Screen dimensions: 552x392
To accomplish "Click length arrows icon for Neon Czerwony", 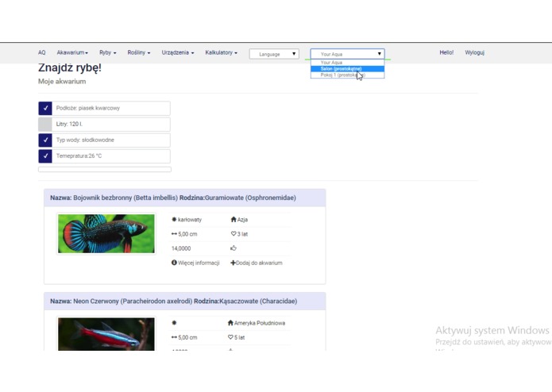I will (x=174, y=337).
